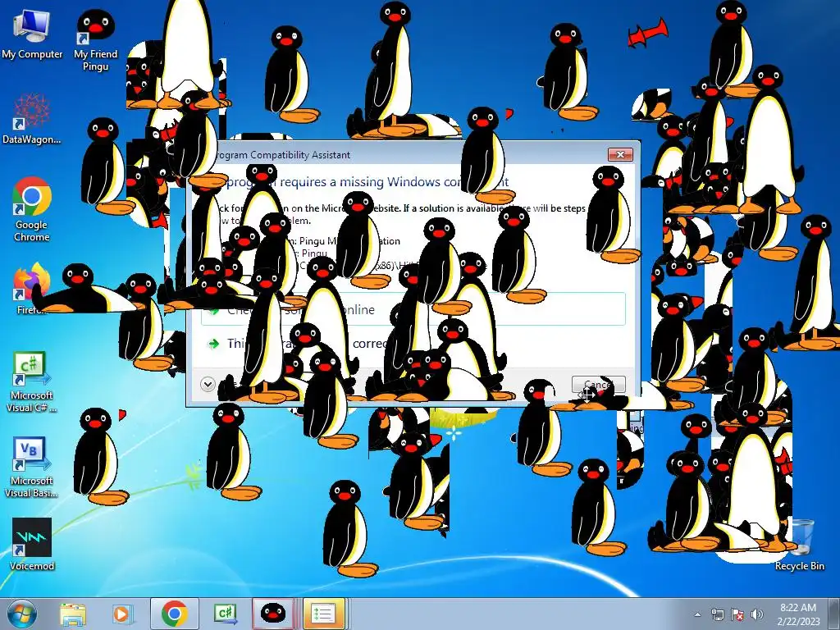Open the clock showing 8:22 AM
Image resolution: width=840 pixels, height=630 pixels.
click(x=798, y=614)
